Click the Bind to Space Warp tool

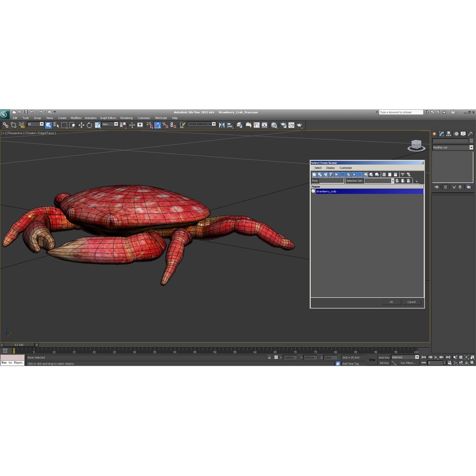(22, 125)
